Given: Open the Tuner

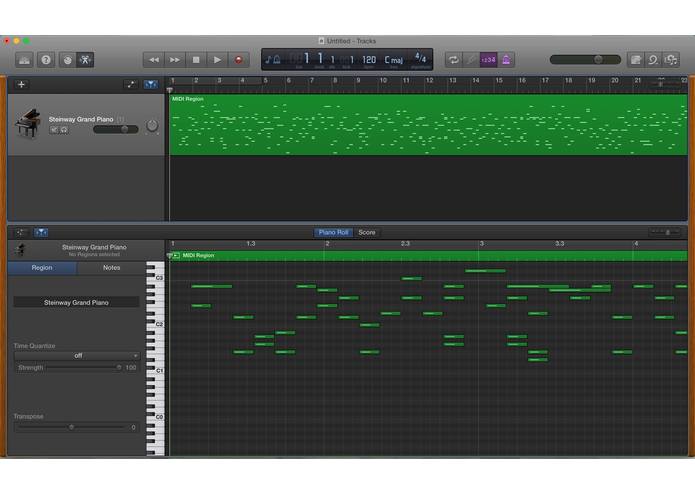Looking at the screenshot, I should (x=471, y=60).
